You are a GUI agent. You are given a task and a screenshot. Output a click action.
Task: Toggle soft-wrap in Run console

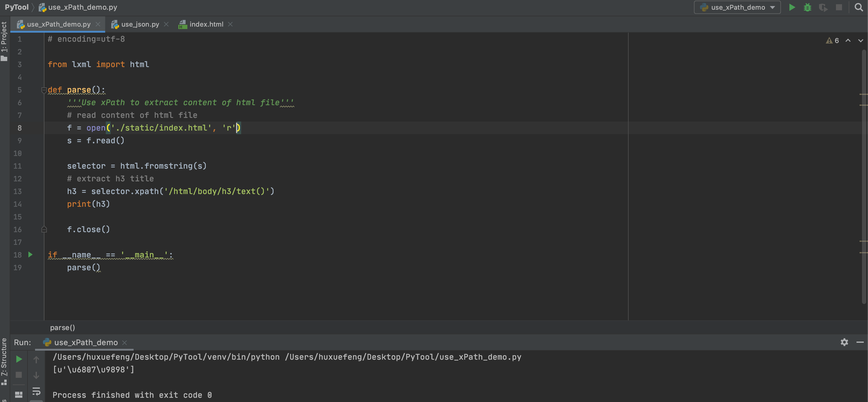tap(36, 391)
